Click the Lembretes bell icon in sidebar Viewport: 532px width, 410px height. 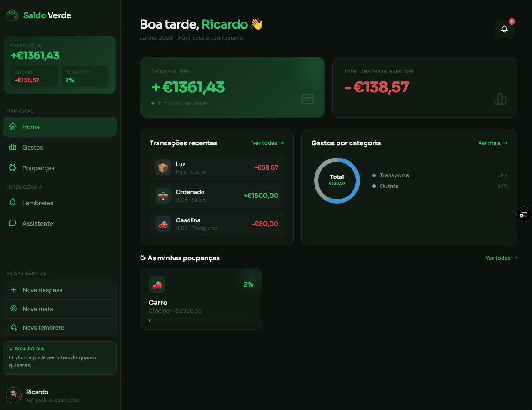13,203
